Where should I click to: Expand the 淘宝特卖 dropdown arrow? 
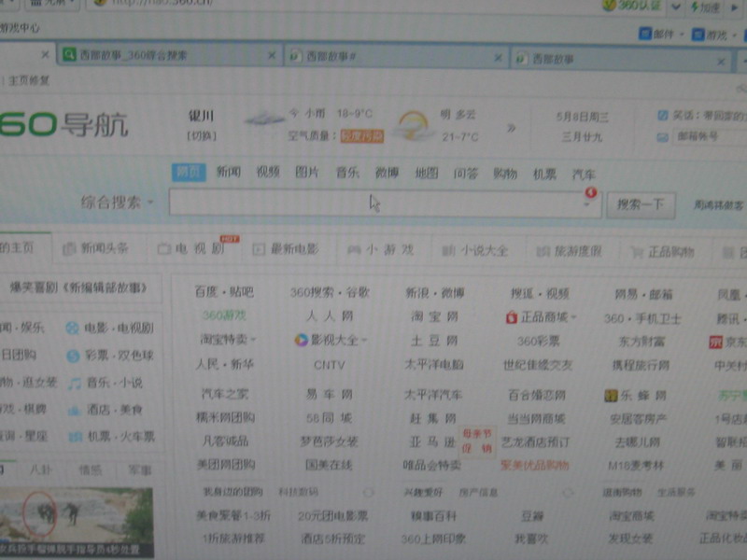pos(253,340)
